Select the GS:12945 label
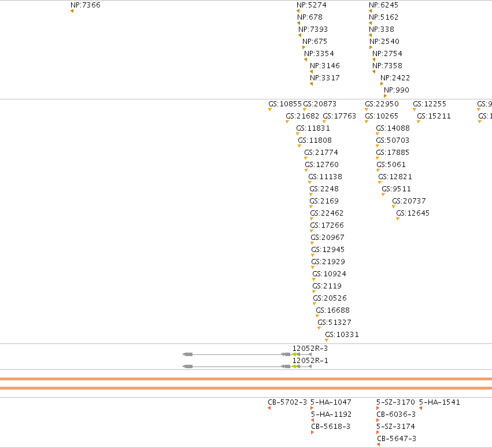Image resolution: width=492 pixels, height=448 pixels. click(x=328, y=250)
